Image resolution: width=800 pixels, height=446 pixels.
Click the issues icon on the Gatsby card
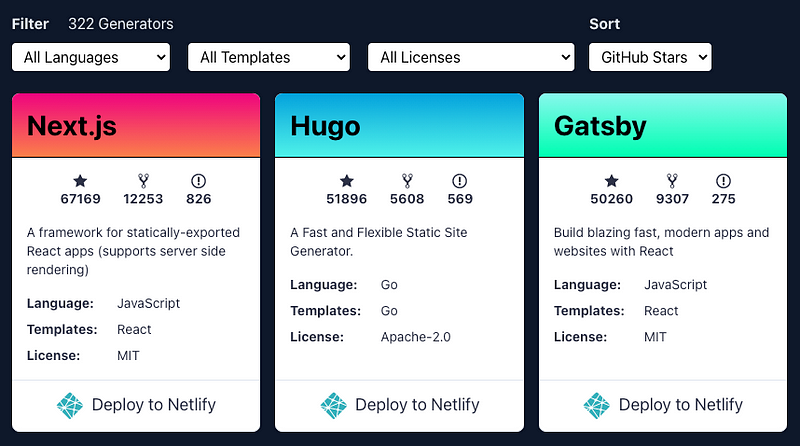[723, 181]
